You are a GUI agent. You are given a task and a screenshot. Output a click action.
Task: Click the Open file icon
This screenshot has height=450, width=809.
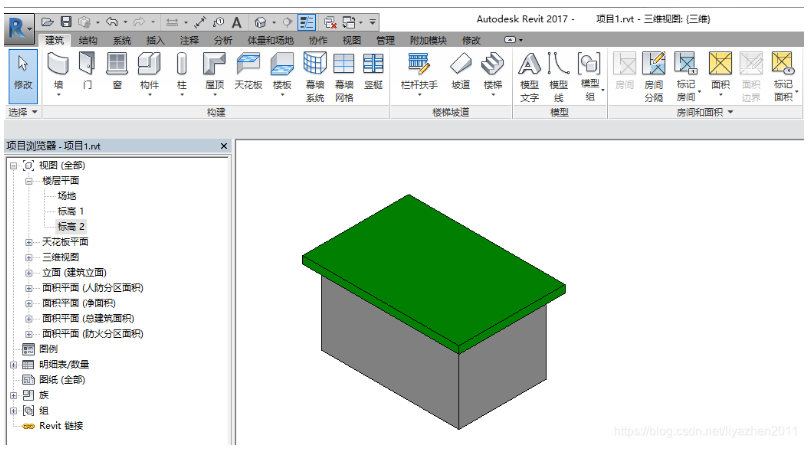[x=47, y=22]
